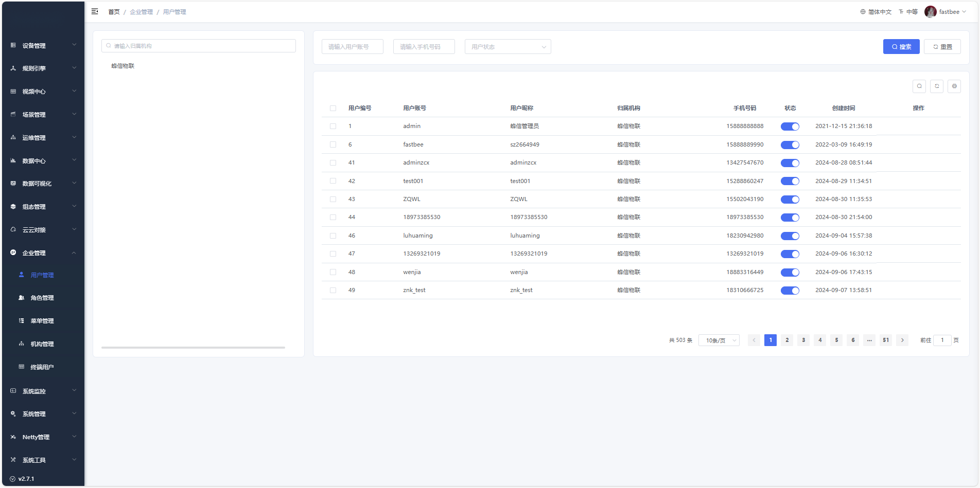
Task: Click the blue search button
Action: 901,47
